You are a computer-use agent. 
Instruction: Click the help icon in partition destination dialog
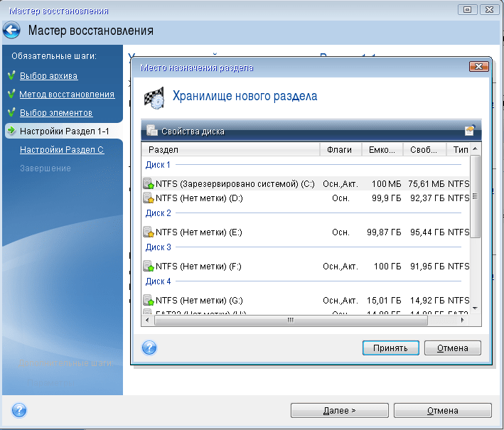tap(149, 348)
